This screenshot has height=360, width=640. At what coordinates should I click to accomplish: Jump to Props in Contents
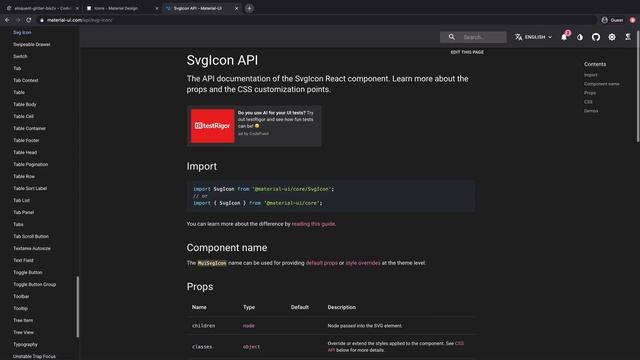tap(589, 93)
